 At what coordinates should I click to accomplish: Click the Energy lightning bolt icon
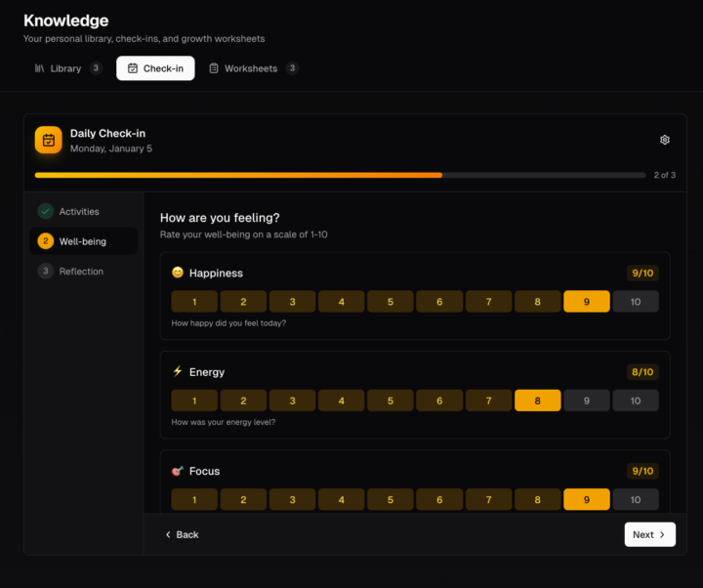point(178,371)
